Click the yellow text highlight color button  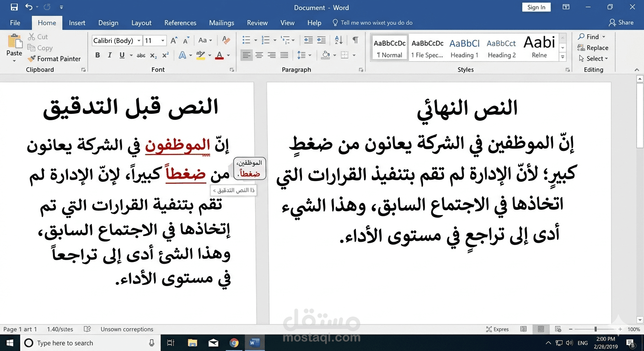pyautogui.click(x=200, y=55)
